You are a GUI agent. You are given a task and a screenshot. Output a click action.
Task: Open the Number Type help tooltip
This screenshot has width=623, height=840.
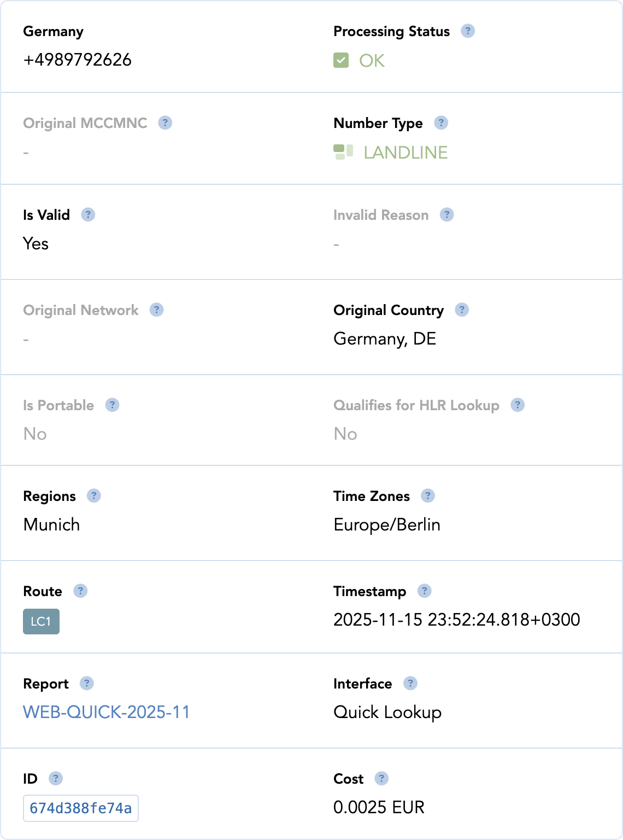pyautogui.click(x=440, y=123)
